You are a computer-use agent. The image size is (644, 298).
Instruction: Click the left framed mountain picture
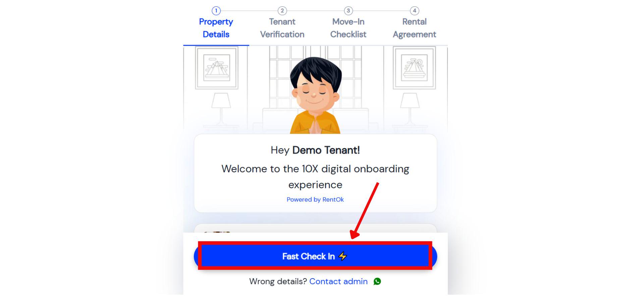[217, 68]
